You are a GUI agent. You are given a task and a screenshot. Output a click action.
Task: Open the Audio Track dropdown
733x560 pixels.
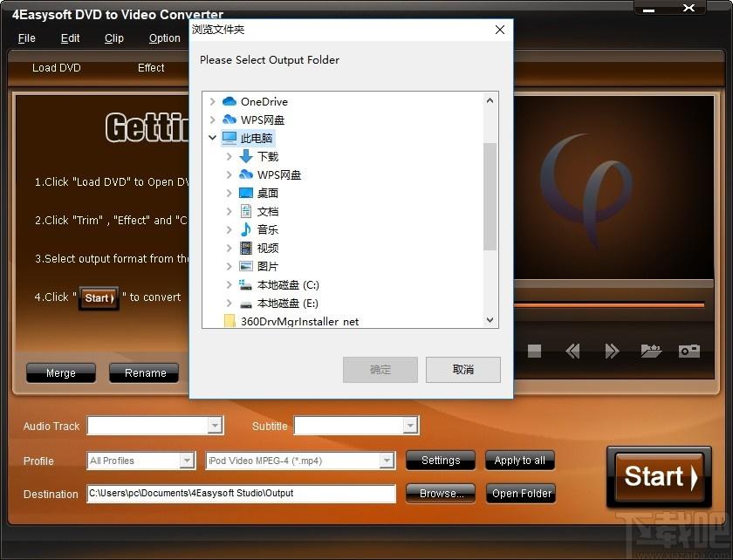215,426
